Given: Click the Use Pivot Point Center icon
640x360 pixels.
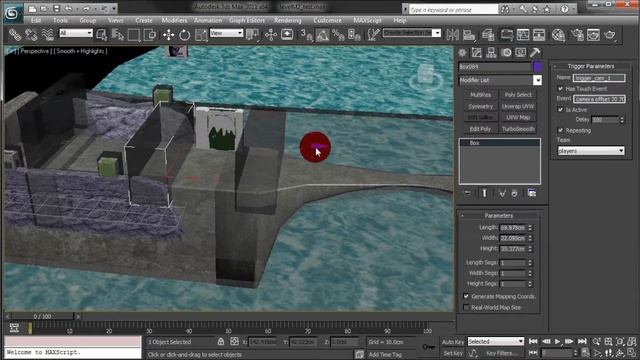Looking at the screenshot, I should pos(252,35).
